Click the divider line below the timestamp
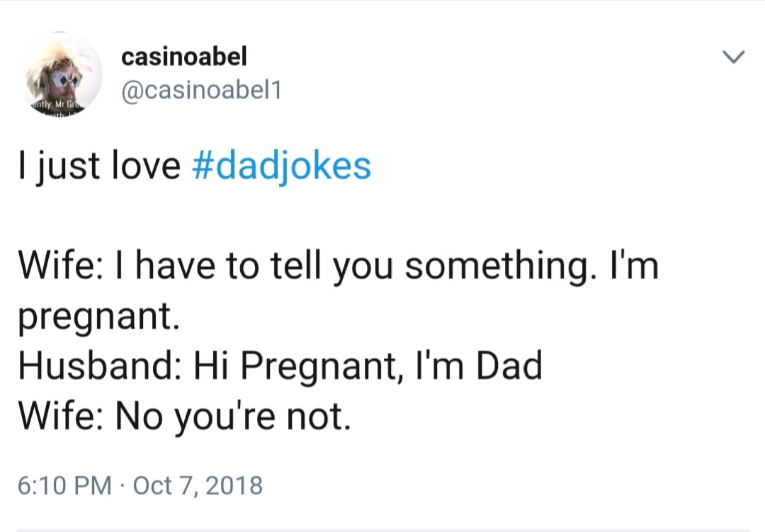 coord(382,529)
